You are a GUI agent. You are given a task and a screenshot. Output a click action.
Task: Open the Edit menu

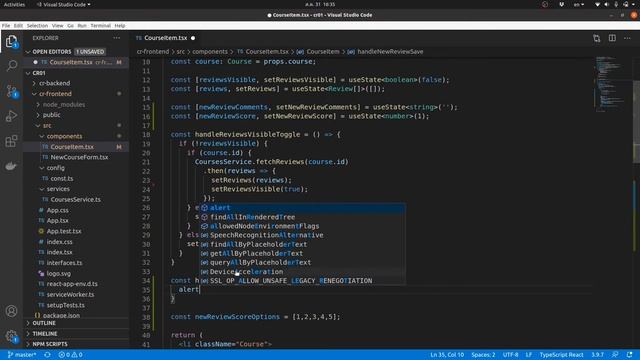tap(18, 25)
